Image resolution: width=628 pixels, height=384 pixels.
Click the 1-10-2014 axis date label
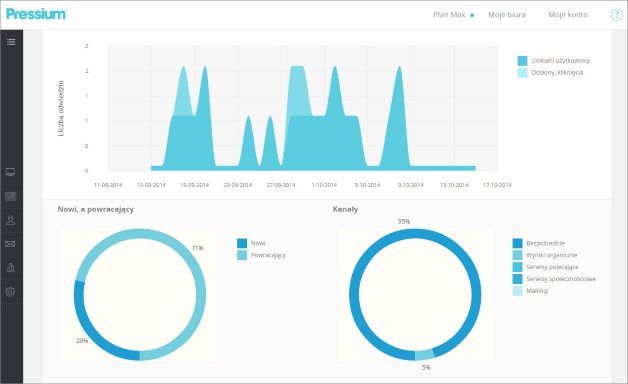pos(324,185)
